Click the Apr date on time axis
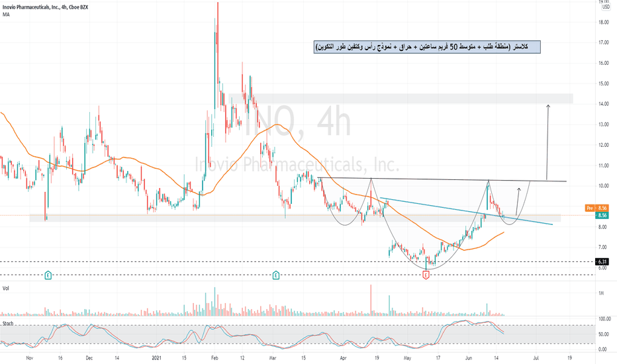 (343, 358)
